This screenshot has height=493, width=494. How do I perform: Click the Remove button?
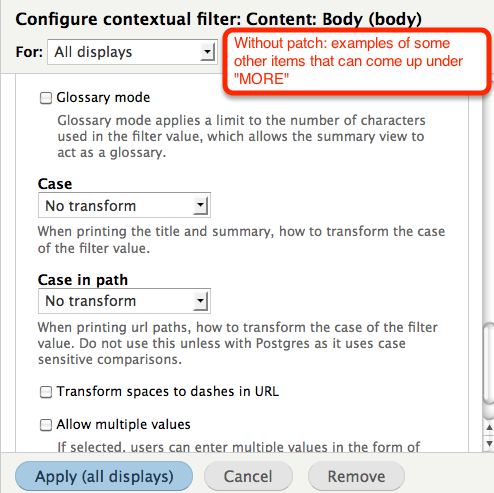pyautogui.click(x=356, y=476)
